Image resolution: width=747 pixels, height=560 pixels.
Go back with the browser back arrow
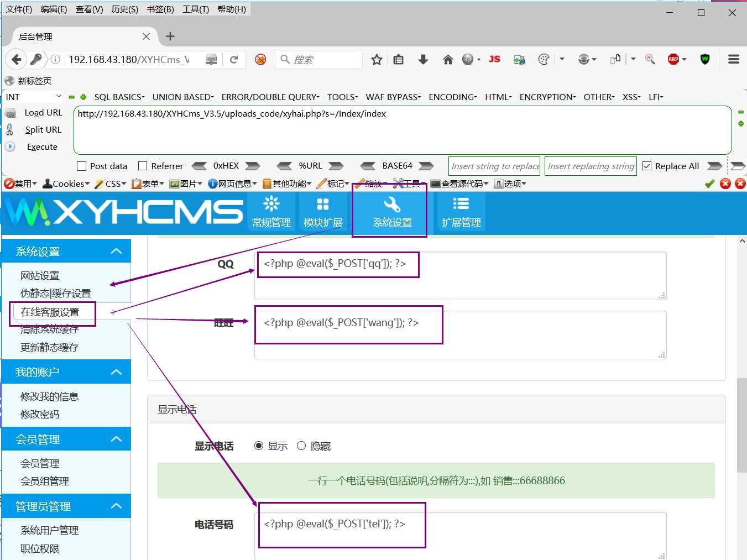point(17,59)
